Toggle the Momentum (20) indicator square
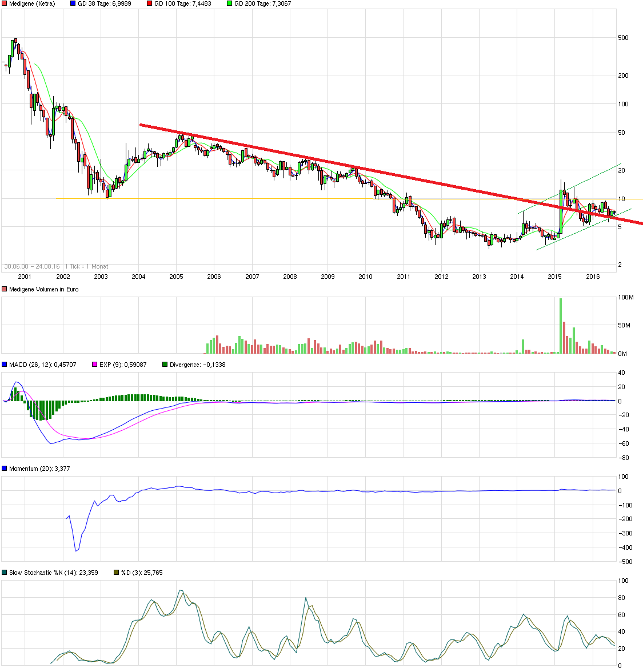643x672 pixels. pyautogui.click(x=5, y=469)
